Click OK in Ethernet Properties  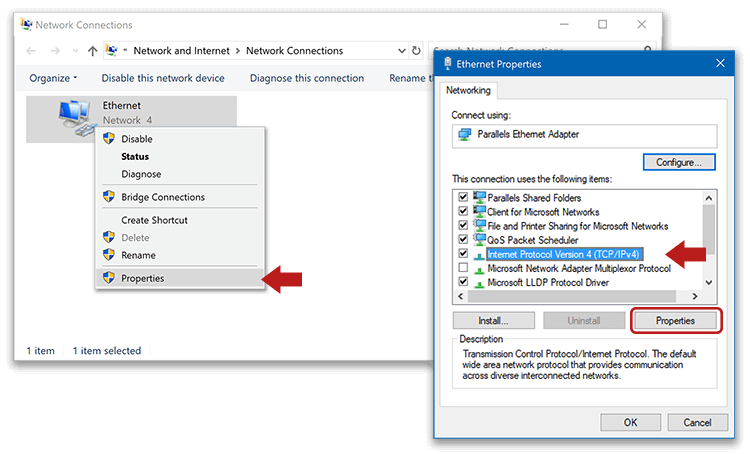tap(630, 422)
